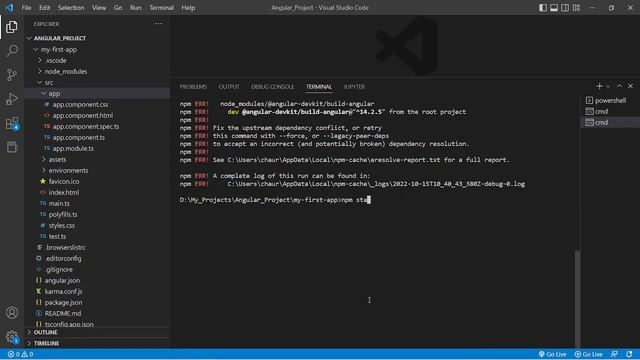Open the Selection menu
Image resolution: width=640 pixels, height=360 pixels.
(x=71, y=8)
